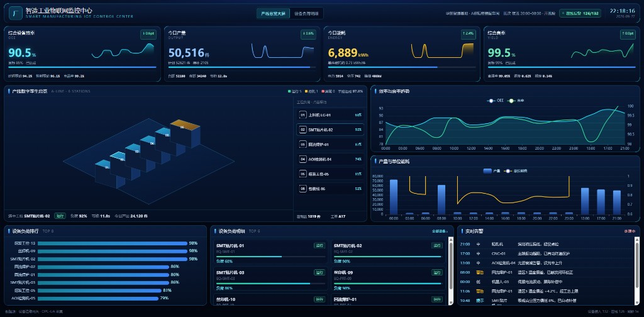Viewport: 644px width, 317px height.
Task: Click the OEE card trend change badge
Action: click(x=148, y=34)
